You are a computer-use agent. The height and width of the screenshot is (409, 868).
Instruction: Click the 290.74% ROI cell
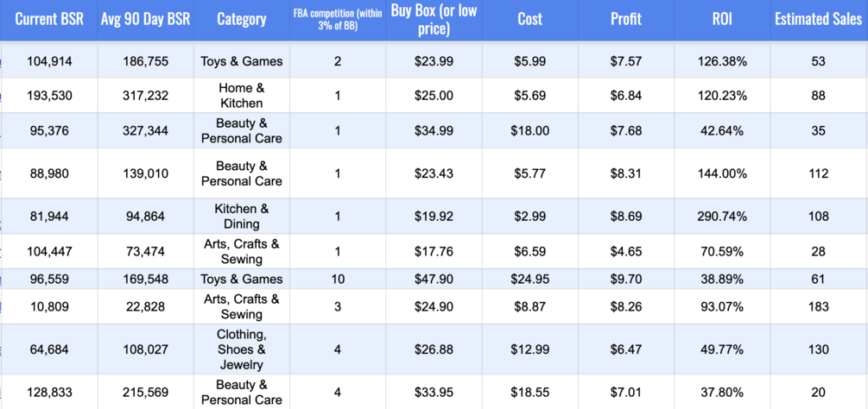(722, 217)
